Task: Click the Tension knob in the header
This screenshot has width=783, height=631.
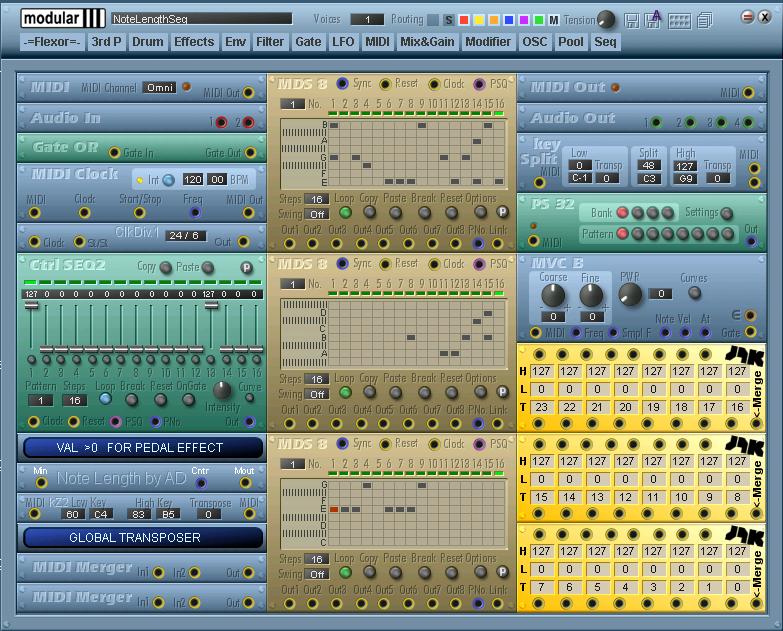Action: click(x=606, y=19)
